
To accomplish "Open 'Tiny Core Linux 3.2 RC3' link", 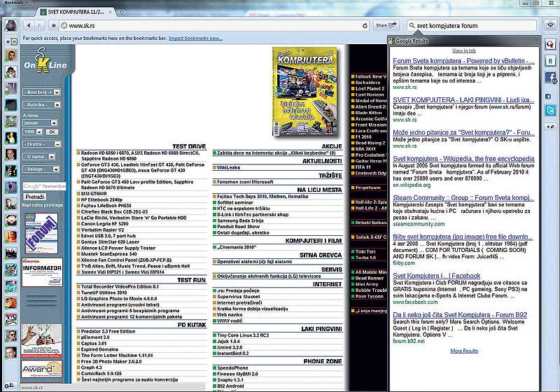I will click(243, 335).
